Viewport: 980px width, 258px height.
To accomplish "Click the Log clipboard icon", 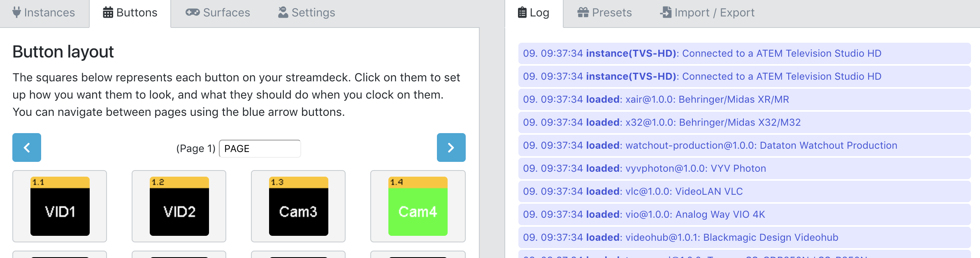I will 522,12.
